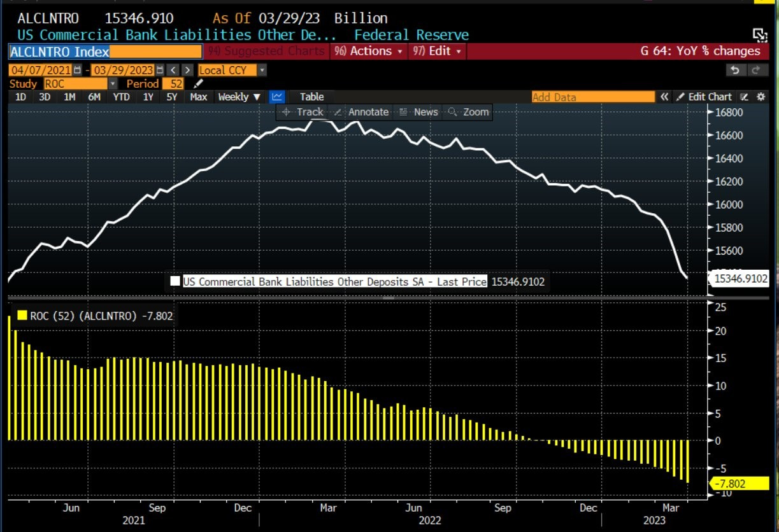
Task: Open the start date calendar picker
Action: pyautogui.click(x=77, y=70)
